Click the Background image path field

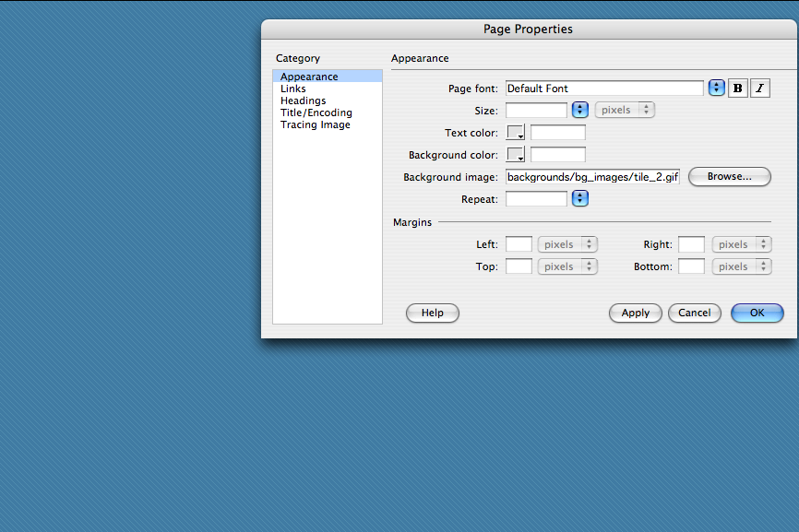point(592,177)
